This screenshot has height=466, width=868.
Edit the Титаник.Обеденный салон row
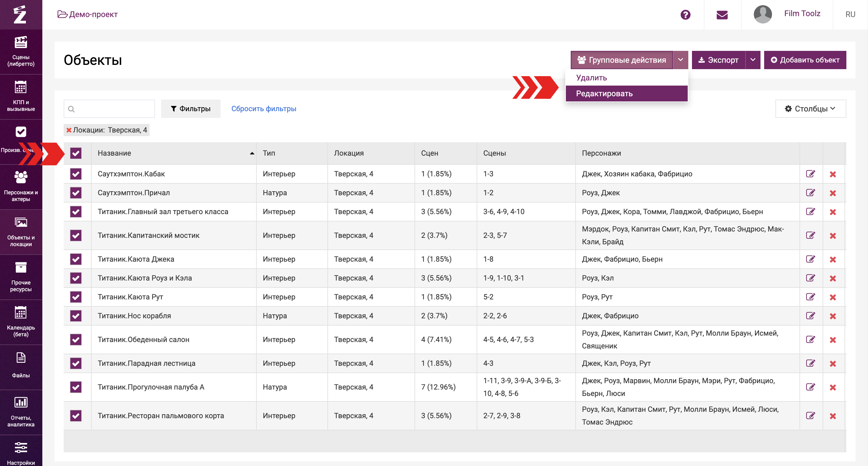810,339
